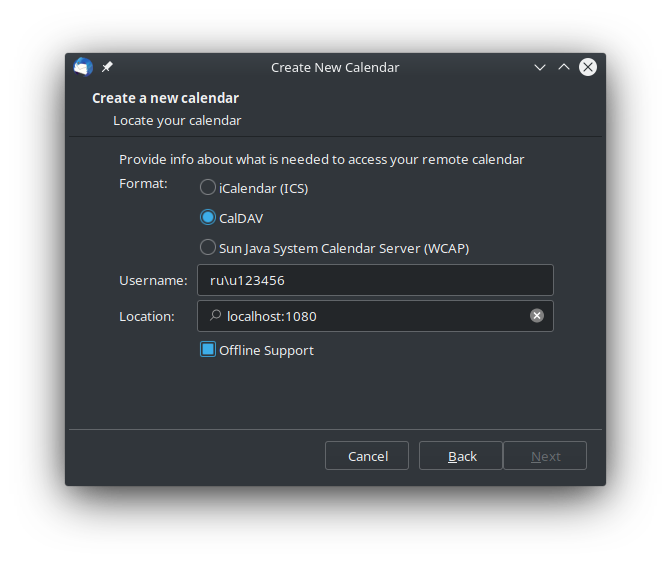Go back with the Back button
The height and width of the screenshot is (563, 671).
[461, 456]
